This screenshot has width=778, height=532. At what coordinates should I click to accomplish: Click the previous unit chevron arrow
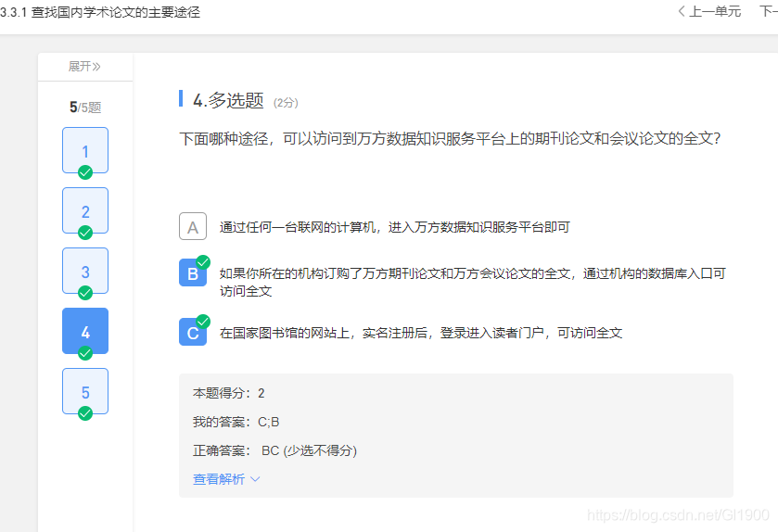tap(682, 11)
